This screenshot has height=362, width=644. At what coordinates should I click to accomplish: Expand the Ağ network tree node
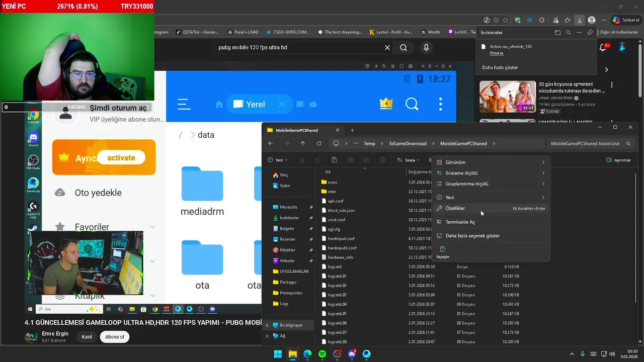click(267, 335)
